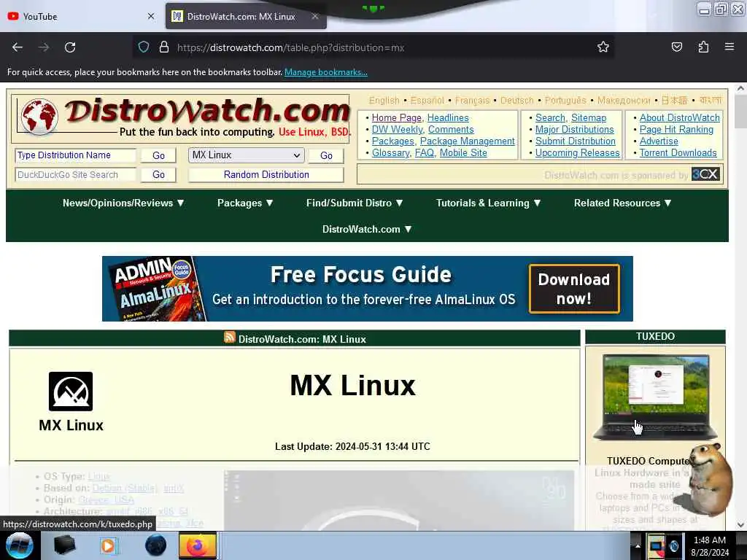
Task: Show hidden system tray icons
Action: coord(638,546)
